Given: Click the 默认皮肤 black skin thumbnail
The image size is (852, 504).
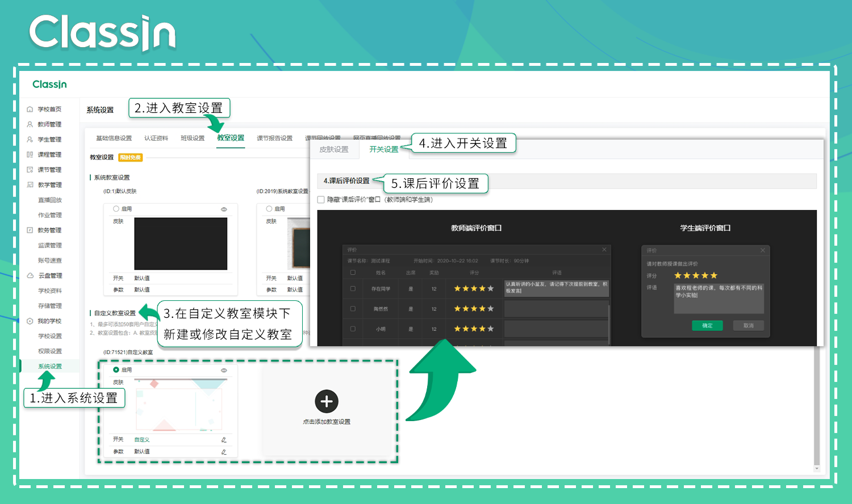Looking at the screenshot, I should coord(181,243).
